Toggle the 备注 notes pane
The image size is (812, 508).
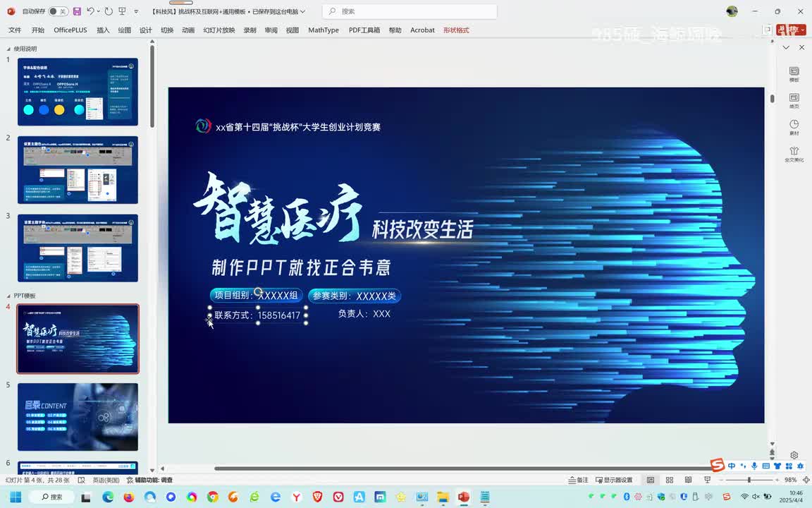pyautogui.click(x=578, y=480)
